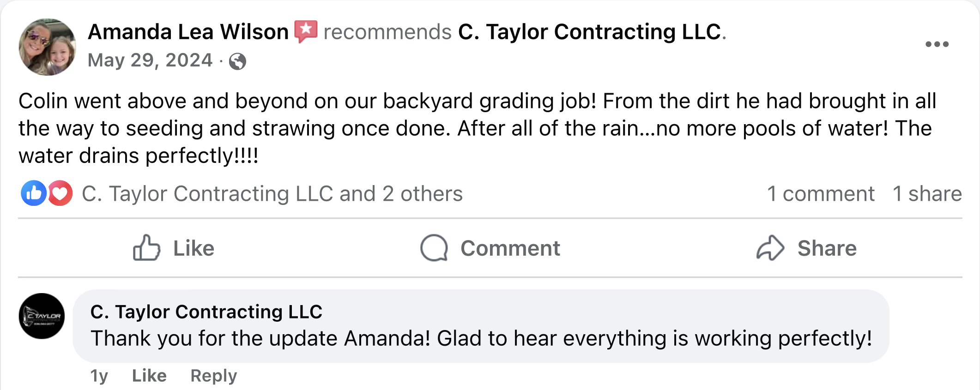Click the globe public audience icon
This screenshot has width=980, height=390.
click(237, 61)
